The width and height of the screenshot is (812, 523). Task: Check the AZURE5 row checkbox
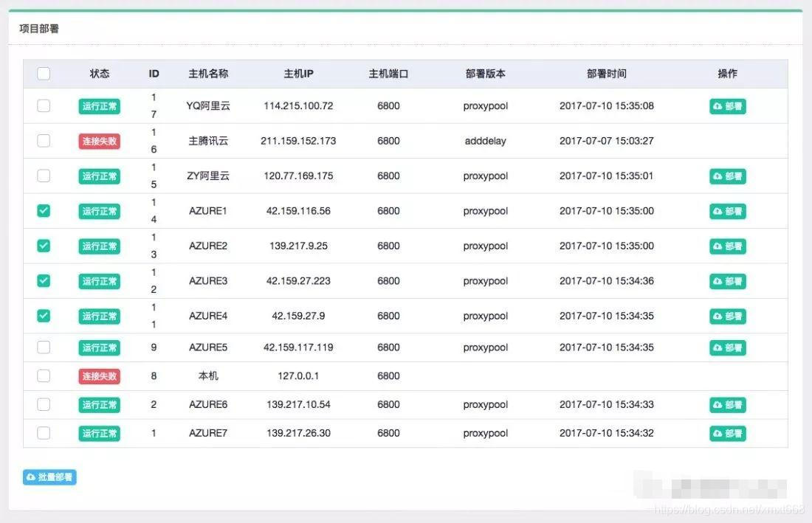(44, 347)
